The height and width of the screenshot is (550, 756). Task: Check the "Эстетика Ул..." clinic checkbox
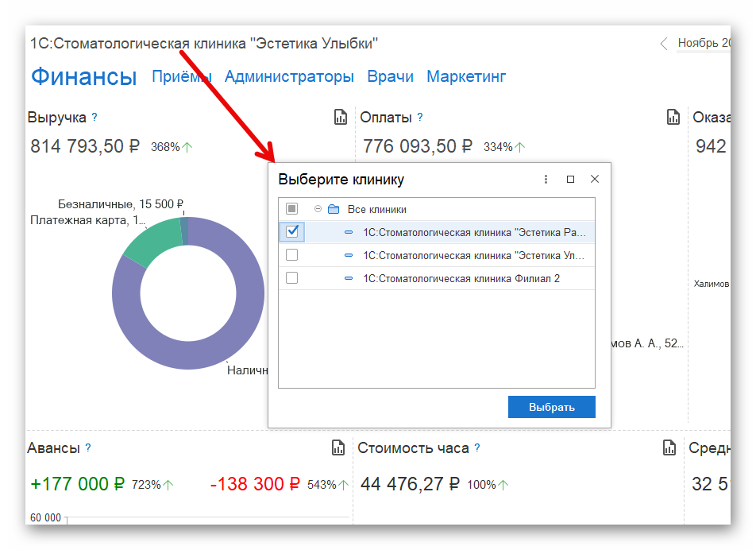click(x=291, y=255)
